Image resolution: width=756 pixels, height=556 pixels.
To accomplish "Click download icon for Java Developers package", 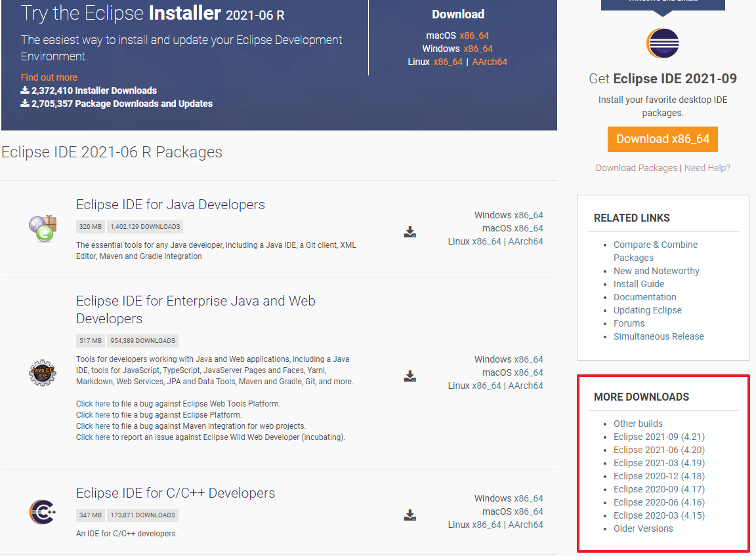I will (409, 232).
